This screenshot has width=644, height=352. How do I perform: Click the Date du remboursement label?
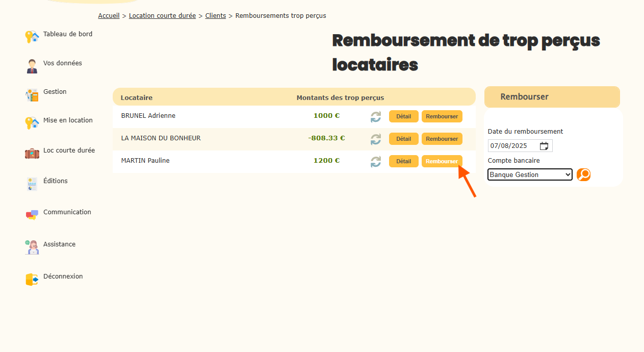pos(526,132)
